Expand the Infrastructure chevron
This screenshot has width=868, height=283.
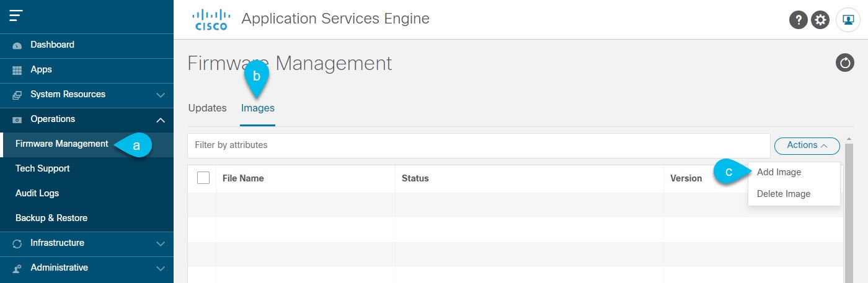pyautogui.click(x=161, y=243)
